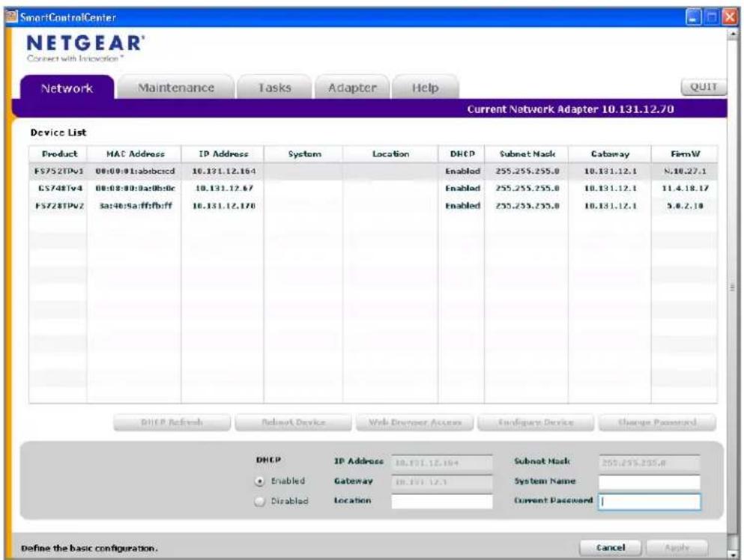Click firmware version 5.0.2.10
The height and width of the screenshot is (560, 744).
[x=685, y=206]
